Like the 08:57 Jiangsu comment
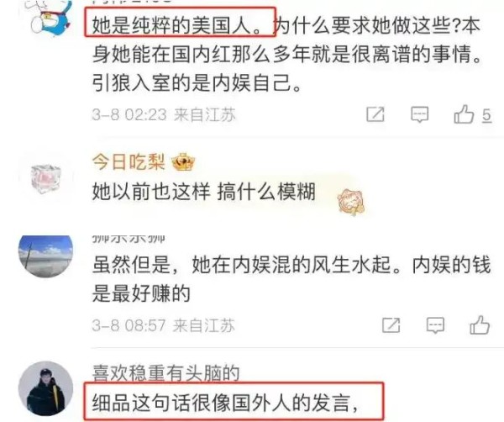504x422 pixels. [x=480, y=325]
